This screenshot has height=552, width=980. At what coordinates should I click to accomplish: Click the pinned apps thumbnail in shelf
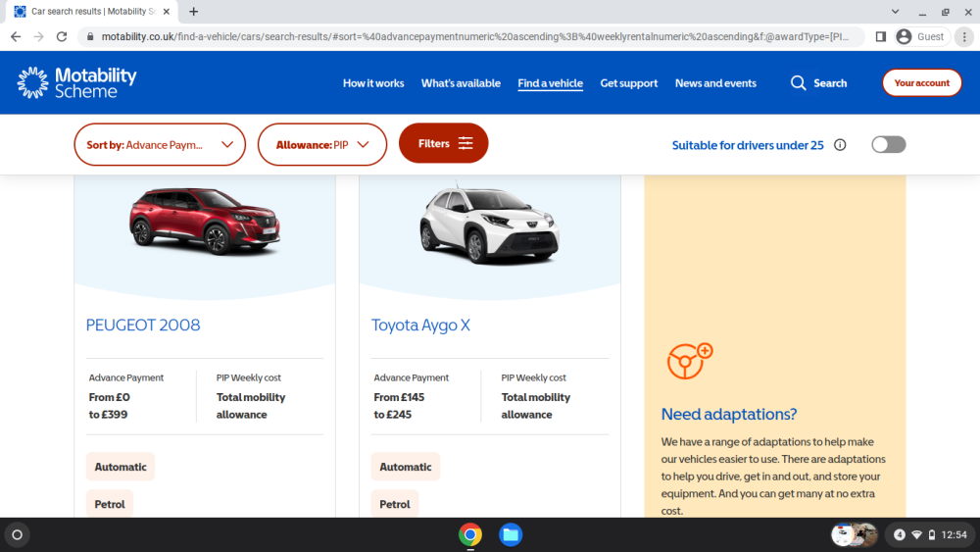click(x=855, y=534)
